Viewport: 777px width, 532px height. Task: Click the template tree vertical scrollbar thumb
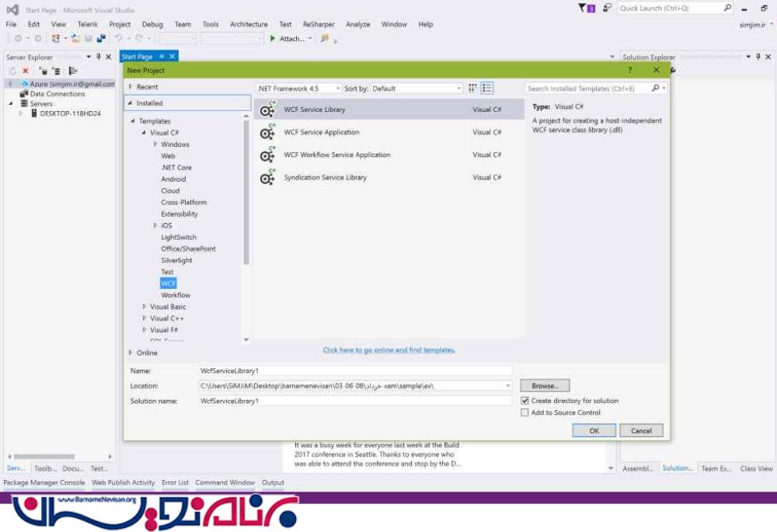pos(246,193)
